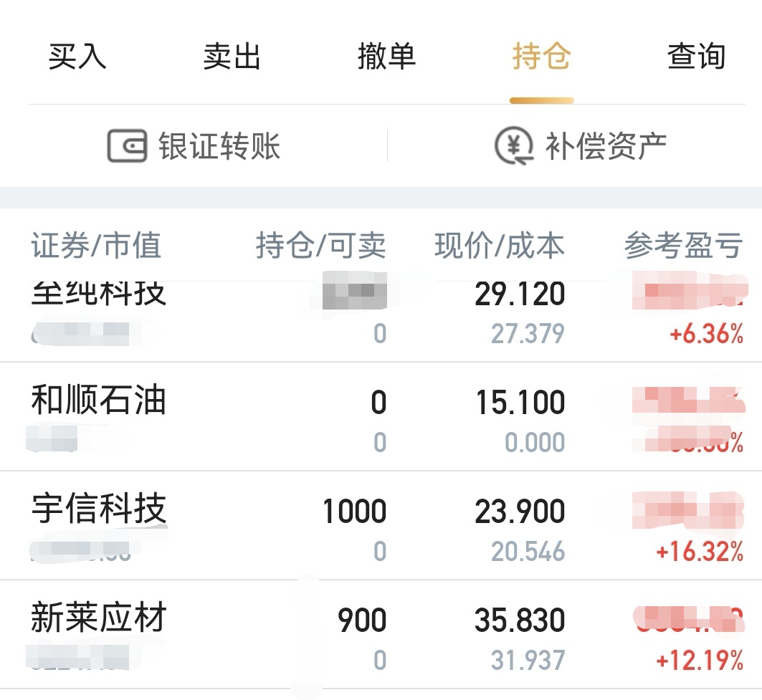Select the 新莱应材 stock name
762x700 pixels.
click(99, 619)
